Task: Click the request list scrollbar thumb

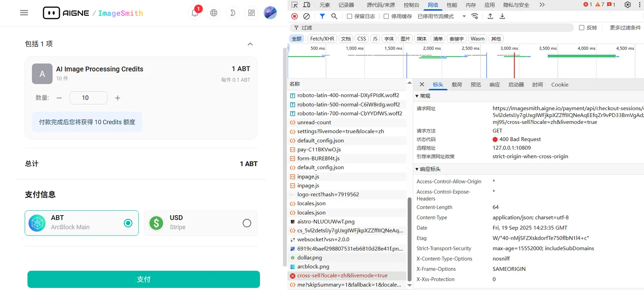Action: 410,239
